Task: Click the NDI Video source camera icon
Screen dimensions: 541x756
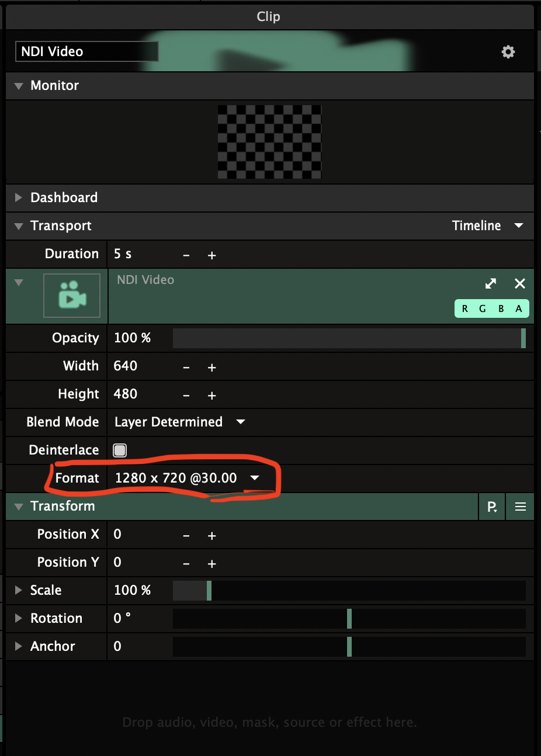Action: [x=72, y=295]
